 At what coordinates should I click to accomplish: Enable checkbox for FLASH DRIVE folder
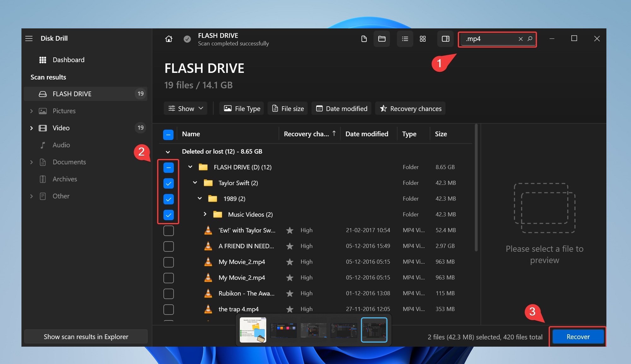168,167
